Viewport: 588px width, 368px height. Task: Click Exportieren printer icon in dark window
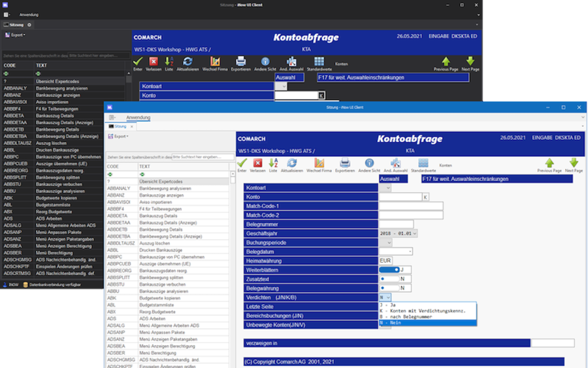(x=240, y=61)
